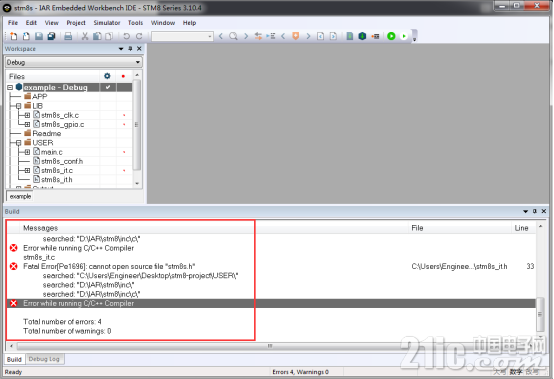Viewport: 554px width, 379px height.
Task: Open the Help menu
Action: [x=189, y=23]
